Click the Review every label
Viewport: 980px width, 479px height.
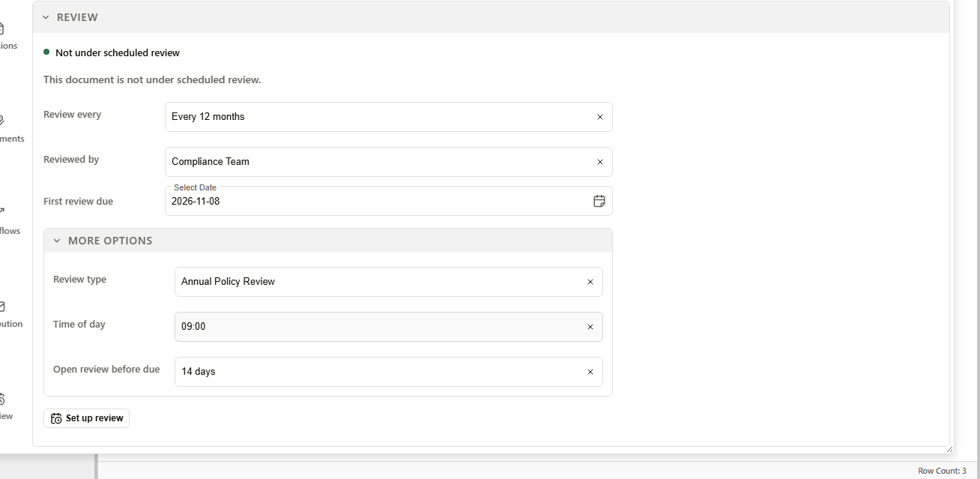point(73,115)
